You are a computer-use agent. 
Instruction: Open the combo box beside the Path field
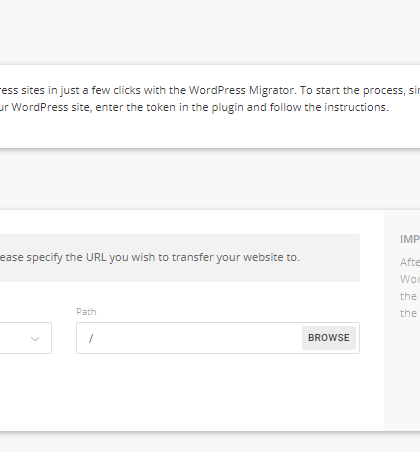26,338
